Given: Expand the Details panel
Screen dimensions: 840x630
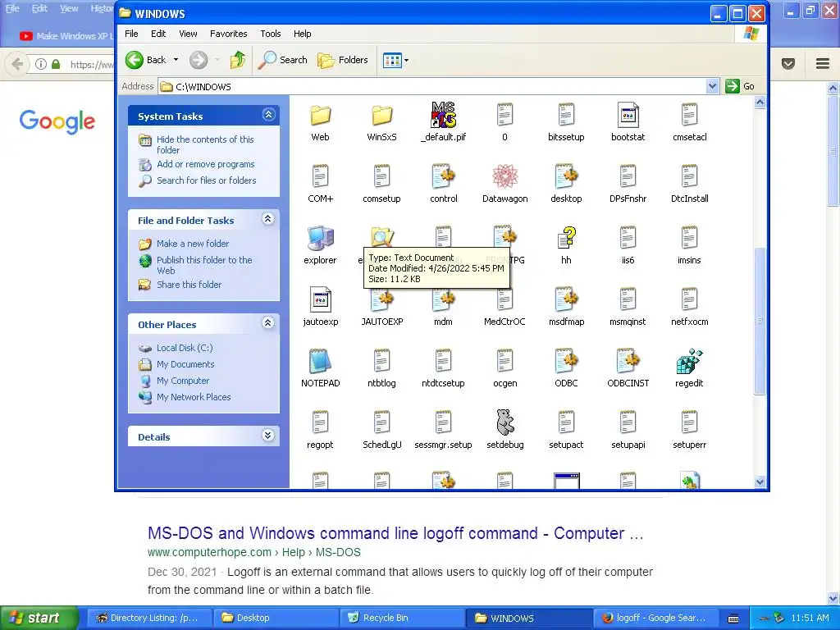Looking at the screenshot, I should tap(268, 436).
